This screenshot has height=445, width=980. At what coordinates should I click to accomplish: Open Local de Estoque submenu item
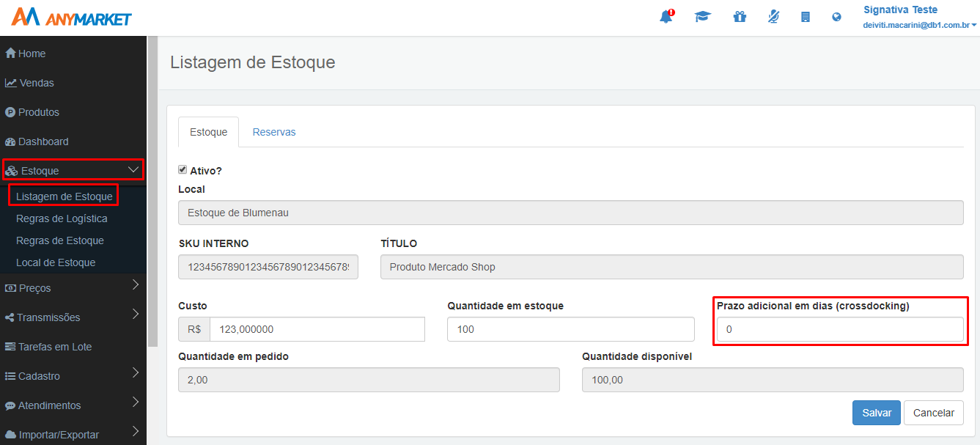click(x=56, y=262)
